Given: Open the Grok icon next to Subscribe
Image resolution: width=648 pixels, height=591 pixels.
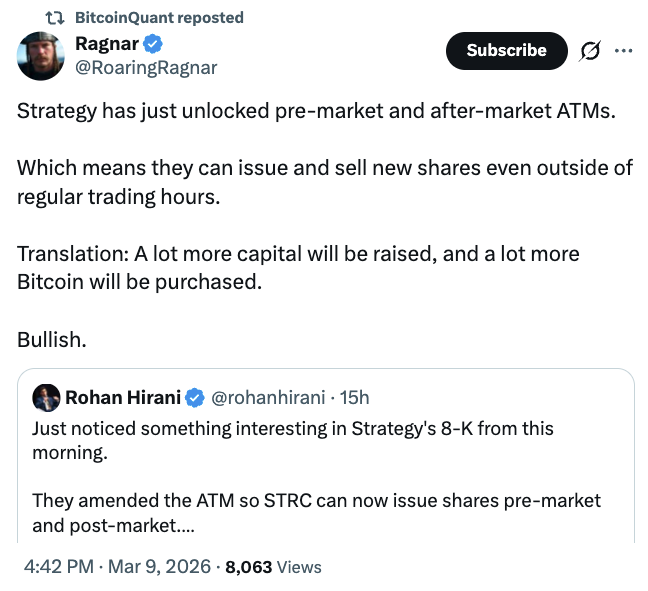Looking at the screenshot, I should point(590,50).
